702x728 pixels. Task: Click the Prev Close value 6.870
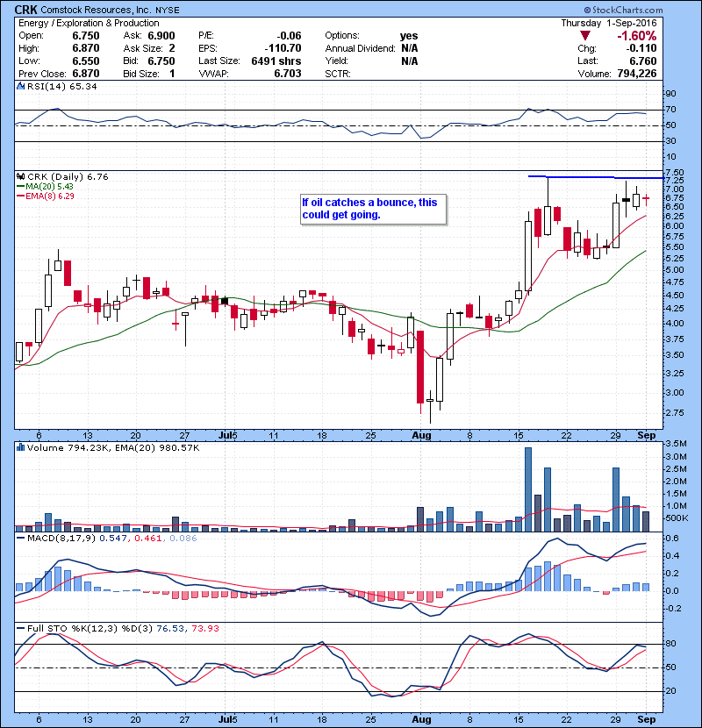[85, 74]
